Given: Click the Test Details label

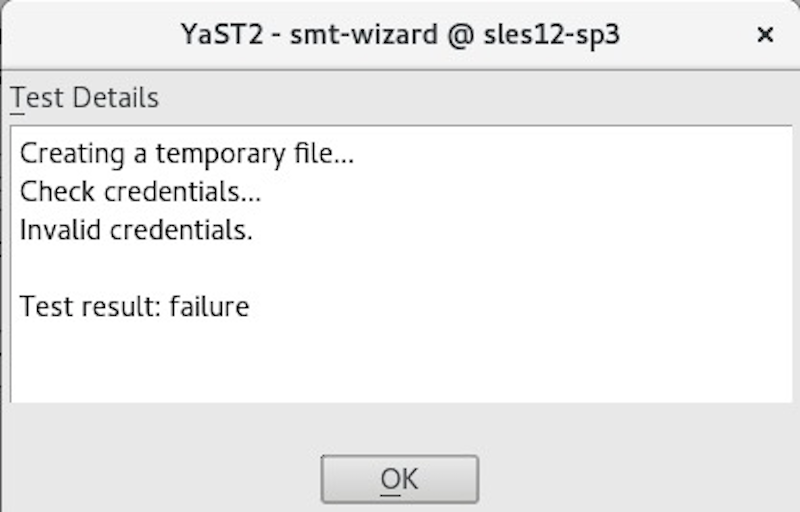Looking at the screenshot, I should click(x=84, y=98).
